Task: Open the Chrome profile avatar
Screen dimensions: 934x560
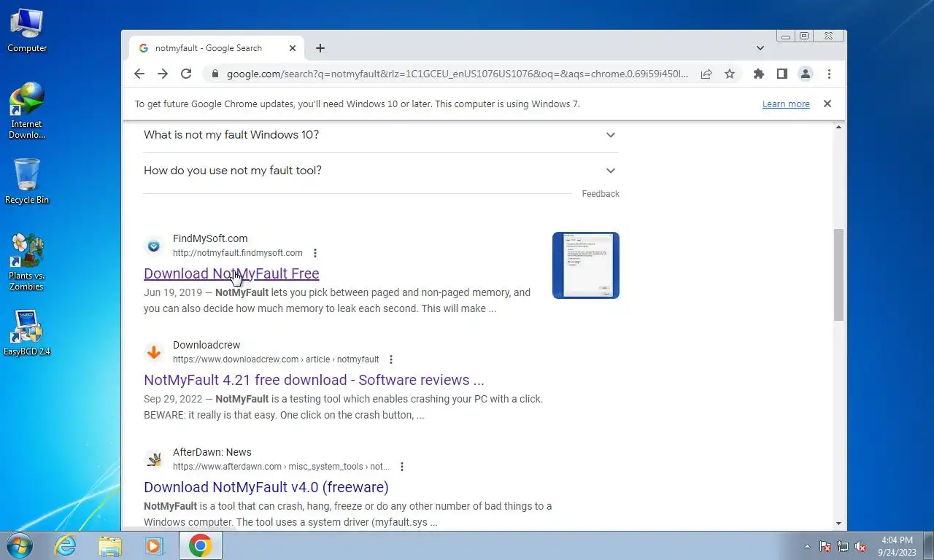Action: [806, 74]
